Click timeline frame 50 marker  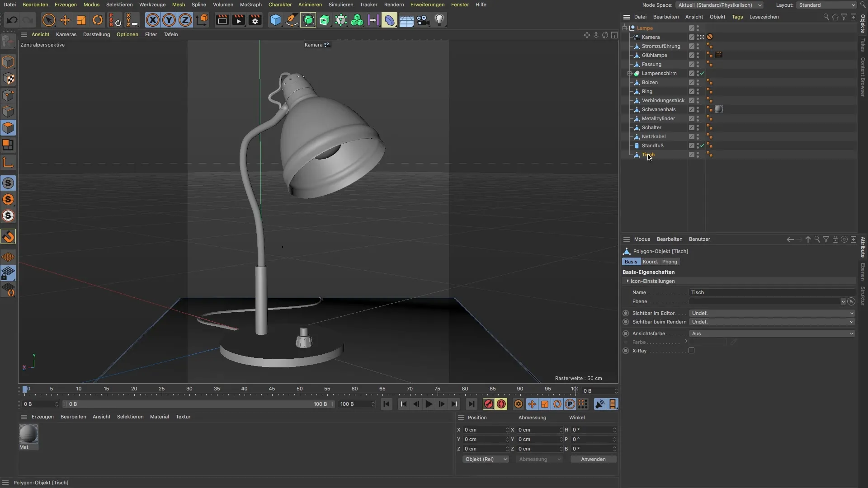click(x=299, y=389)
